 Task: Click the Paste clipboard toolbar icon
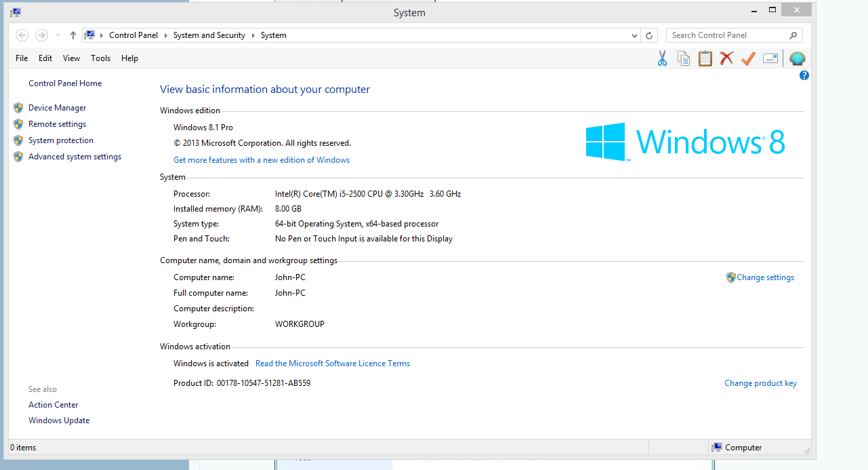pyautogui.click(x=705, y=59)
